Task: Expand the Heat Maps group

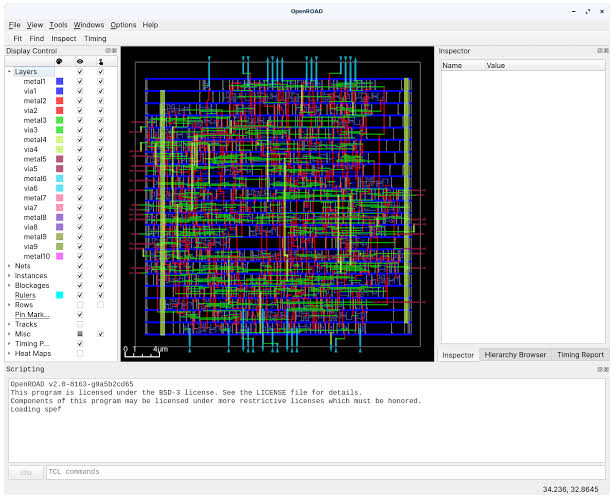Action: point(9,353)
